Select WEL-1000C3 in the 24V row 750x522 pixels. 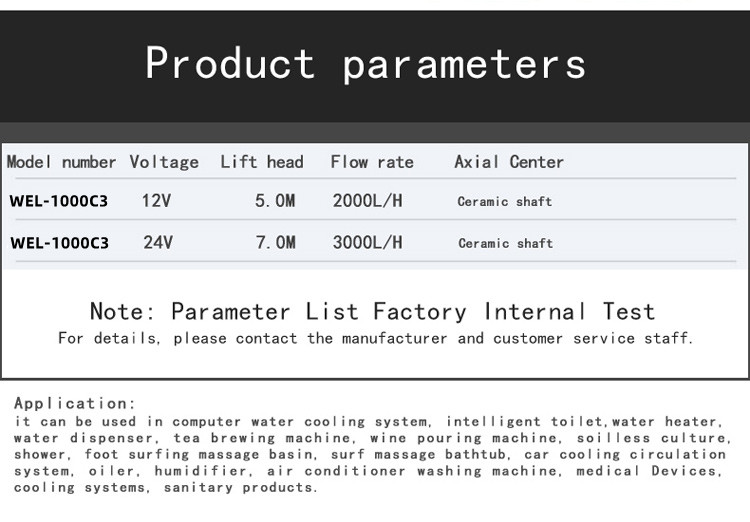click(59, 243)
